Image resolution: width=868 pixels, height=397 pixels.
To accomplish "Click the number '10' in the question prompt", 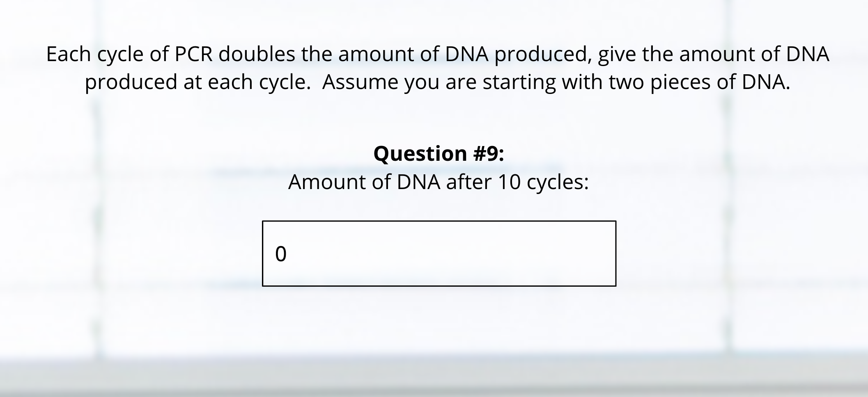I will (x=509, y=182).
